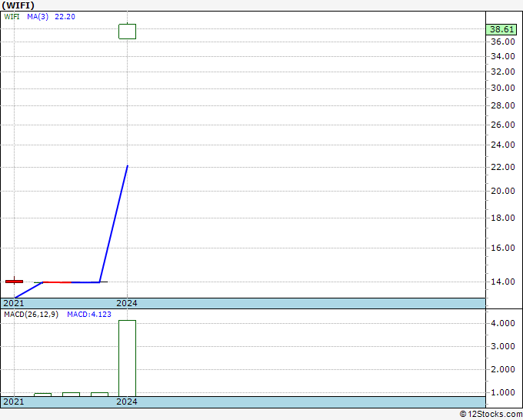Select the 36.00 price axis label
Image resolution: width=523 pixels, height=420 pixels.
[x=503, y=42]
